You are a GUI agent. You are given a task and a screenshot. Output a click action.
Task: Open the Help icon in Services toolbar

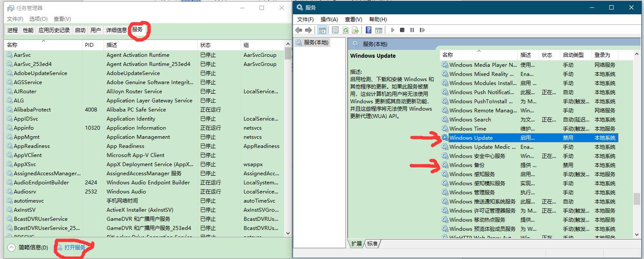tap(368, 30)
